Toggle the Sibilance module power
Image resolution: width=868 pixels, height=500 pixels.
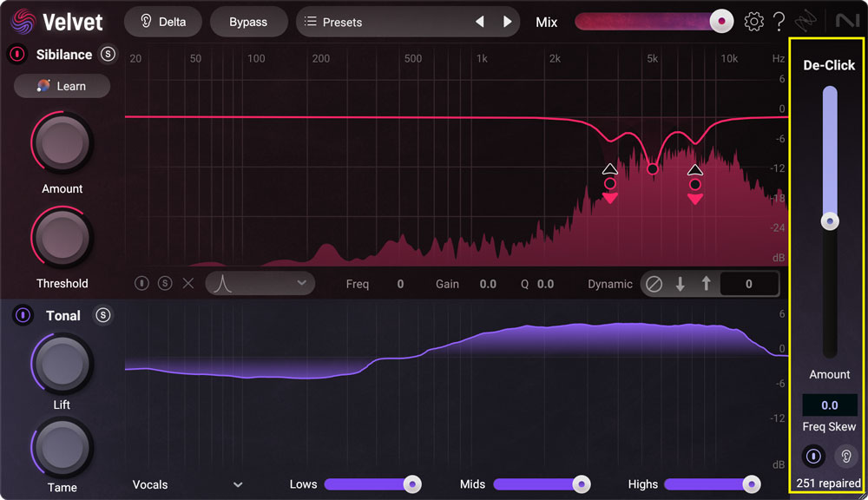tap(17, 54)
